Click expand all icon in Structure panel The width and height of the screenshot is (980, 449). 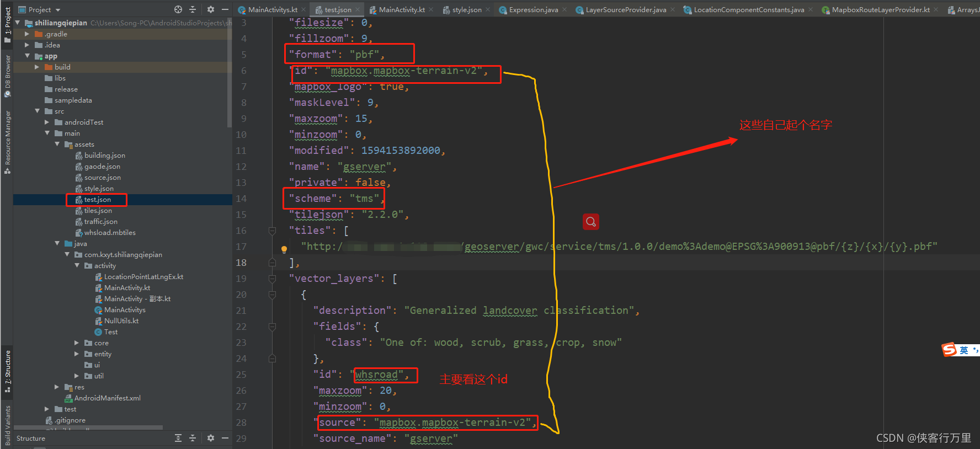(x=178, y=438)
